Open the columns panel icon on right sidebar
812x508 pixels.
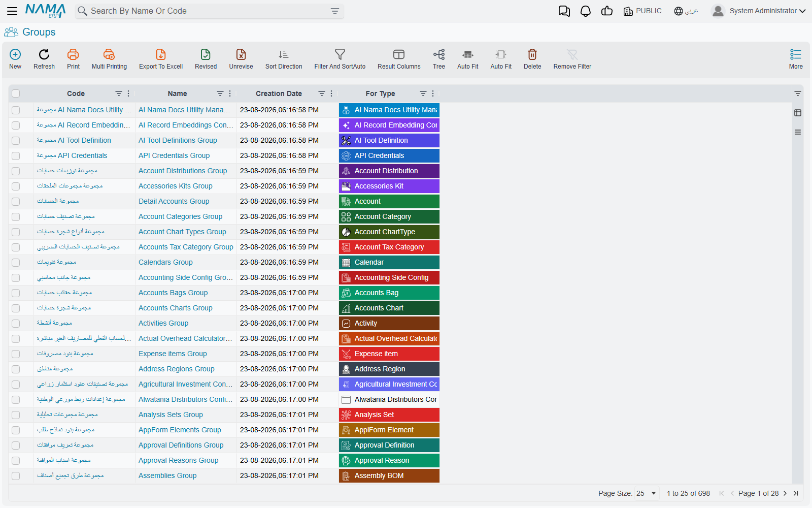tap(798, 113)
